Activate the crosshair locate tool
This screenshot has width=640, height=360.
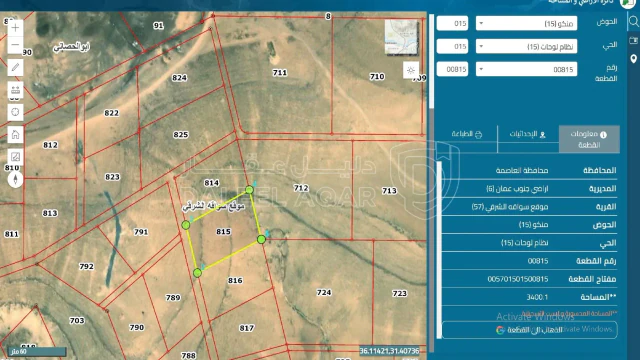pos(15,112)
